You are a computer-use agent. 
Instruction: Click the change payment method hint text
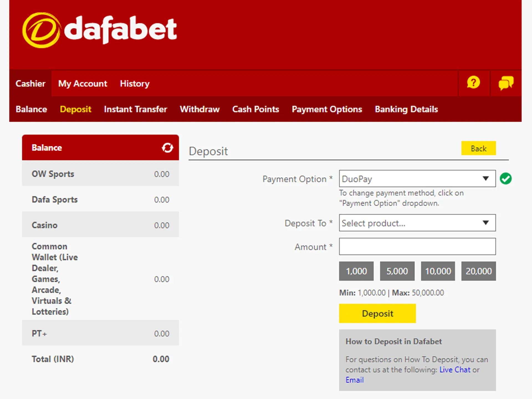[x=401, y=198]
